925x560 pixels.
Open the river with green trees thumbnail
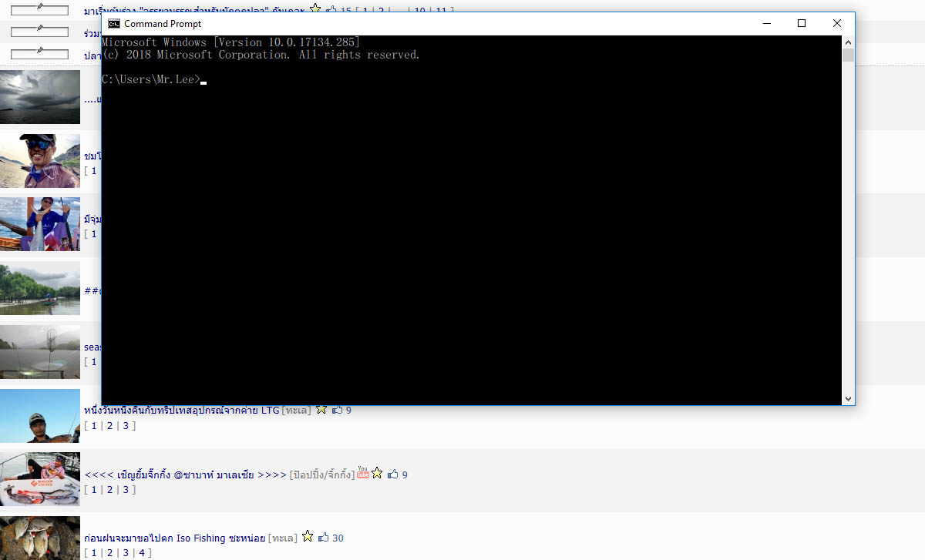tap(40, 288)
